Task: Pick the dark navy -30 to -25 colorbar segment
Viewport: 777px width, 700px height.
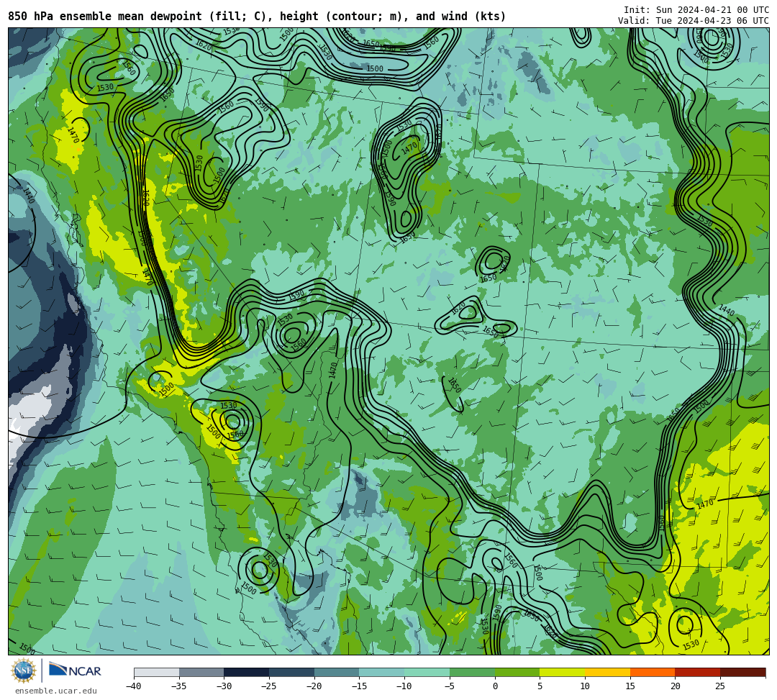Action: coord(247,672)
